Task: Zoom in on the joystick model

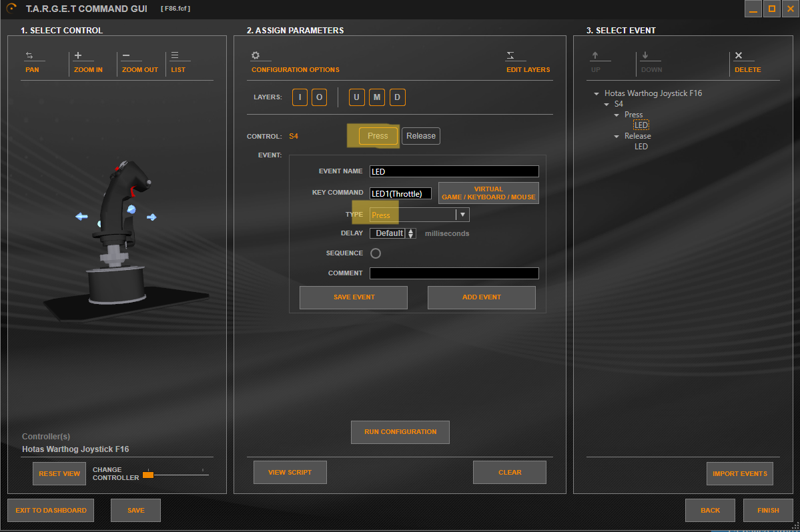Action: click(x=88, y=62)
